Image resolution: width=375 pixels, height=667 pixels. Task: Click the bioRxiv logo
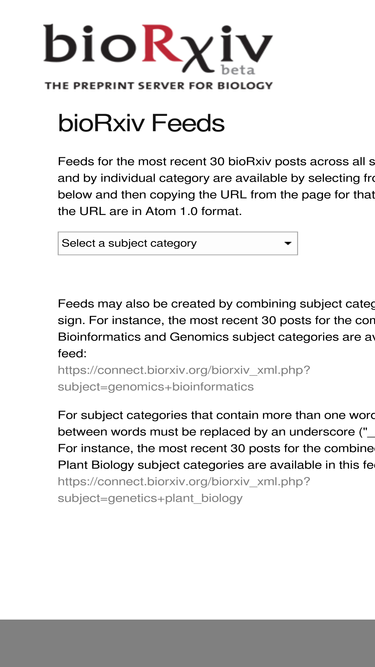(x=158, y=57)
